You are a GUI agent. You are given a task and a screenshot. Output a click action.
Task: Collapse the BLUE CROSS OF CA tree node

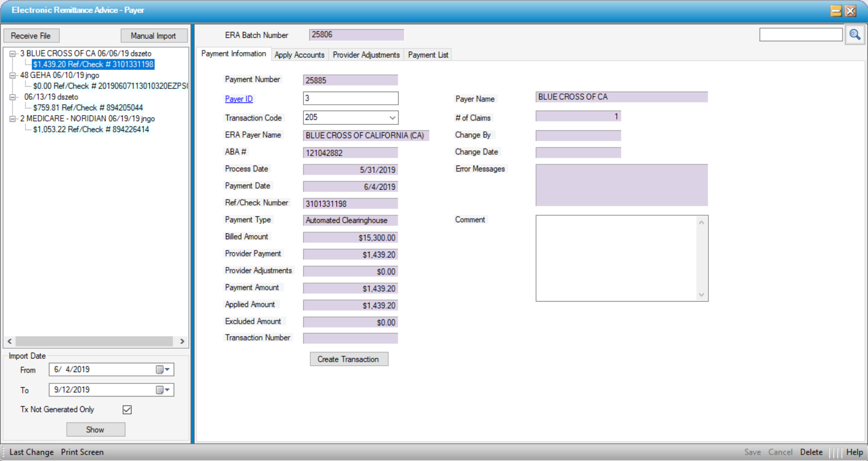point(12,54)
